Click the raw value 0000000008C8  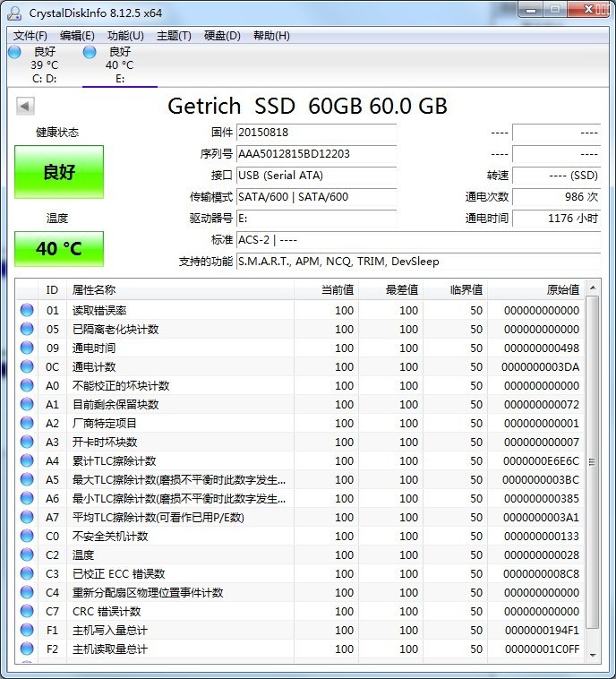click(x=541, y=574)
